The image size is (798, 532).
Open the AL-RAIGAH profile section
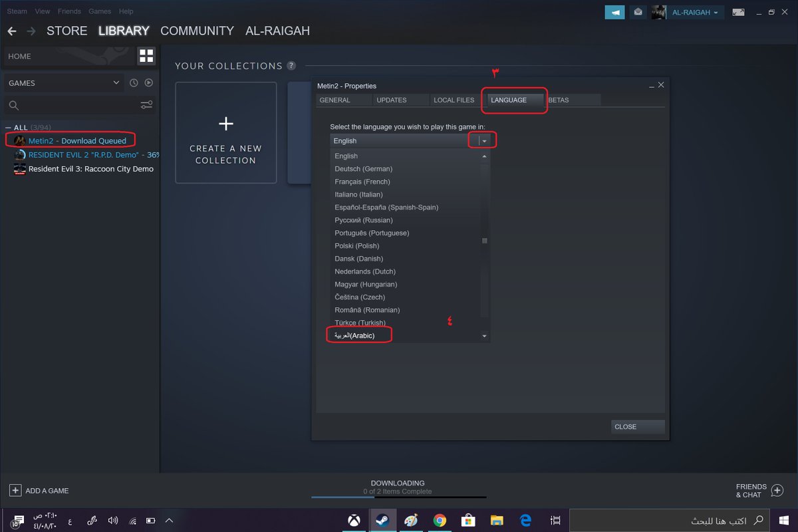tap(277, 31)
